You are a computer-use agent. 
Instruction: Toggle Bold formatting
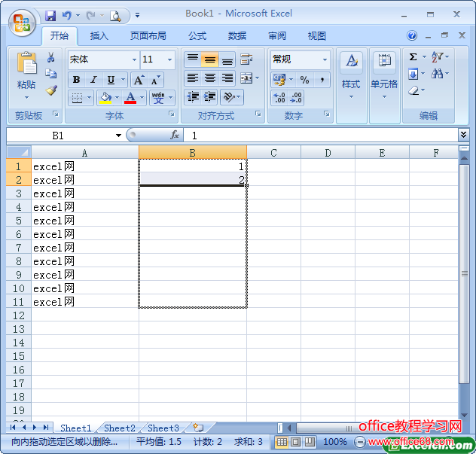77,80
